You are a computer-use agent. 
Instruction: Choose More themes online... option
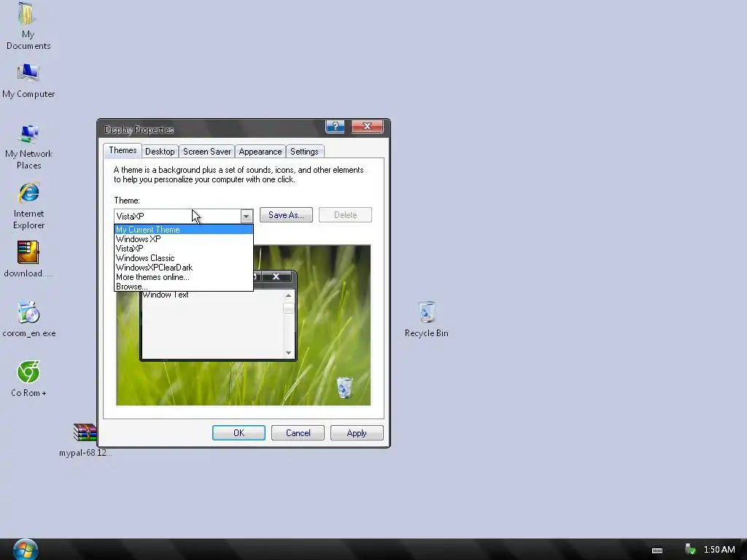click(x=183, y=277)
